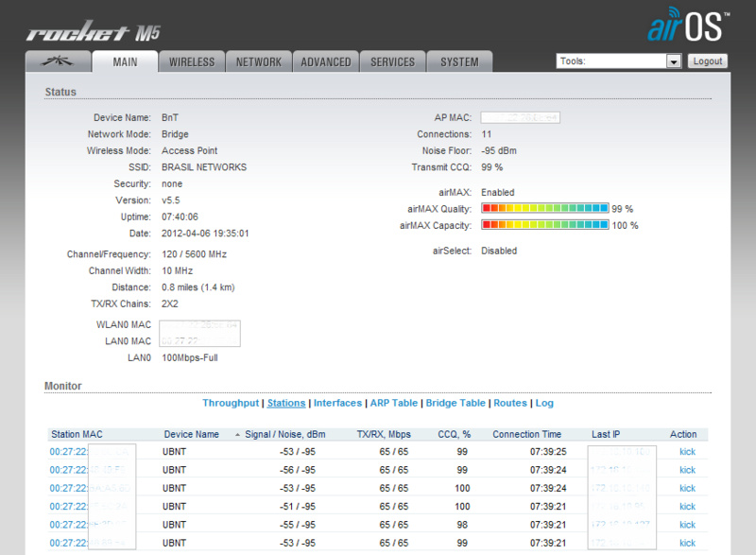The height and width of the screenshot is (555, 756).
Task: Select the device name value 'BnT'
Action: click(x=170, y=117)
